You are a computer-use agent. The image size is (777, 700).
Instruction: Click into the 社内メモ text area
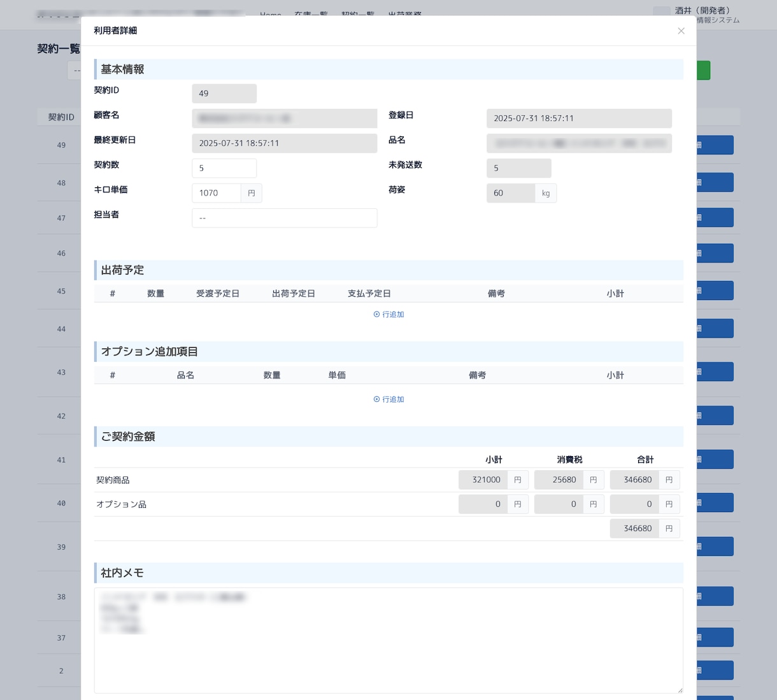[x=388, y=640]
